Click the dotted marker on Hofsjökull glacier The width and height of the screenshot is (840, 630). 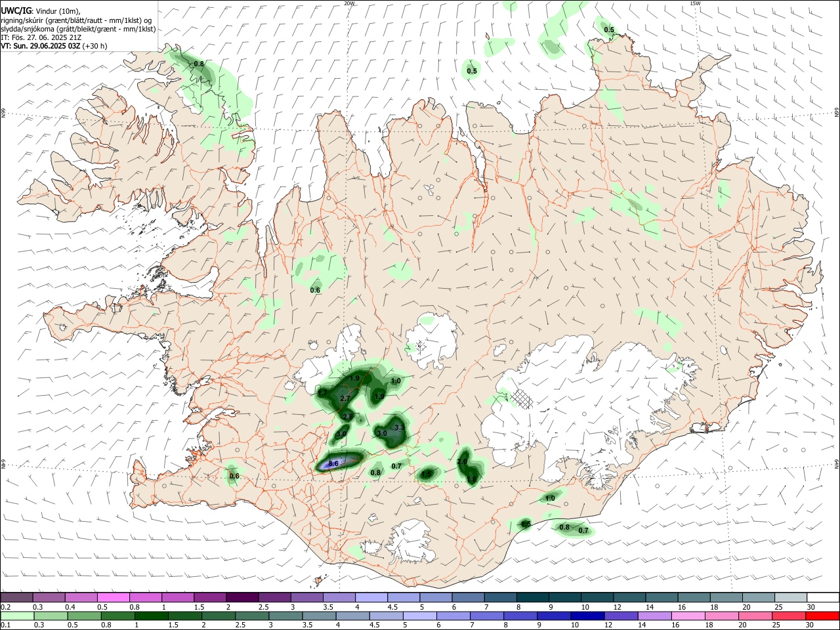(x=421, y=346)
